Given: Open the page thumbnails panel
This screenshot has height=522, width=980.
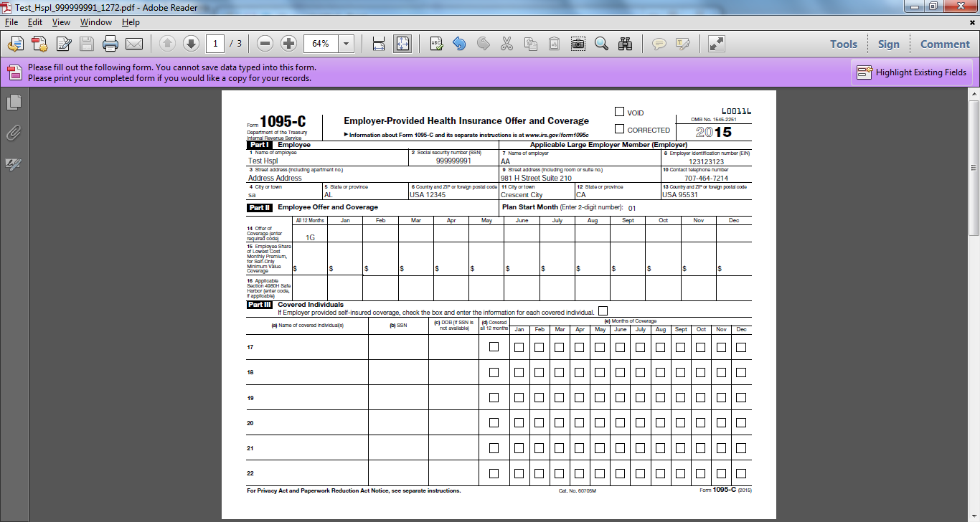Looking at the screenshot, I should [x=14, y=103].
